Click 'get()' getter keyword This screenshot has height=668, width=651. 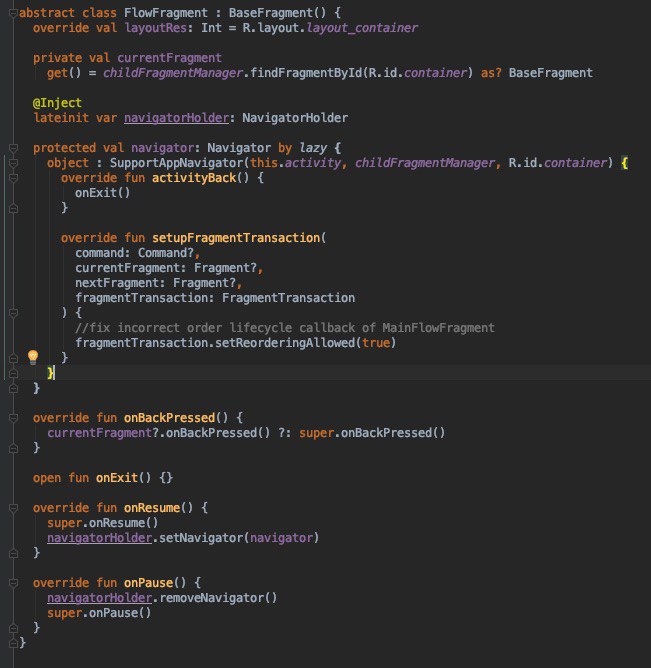pyautogui.click(x=64, y=73)
